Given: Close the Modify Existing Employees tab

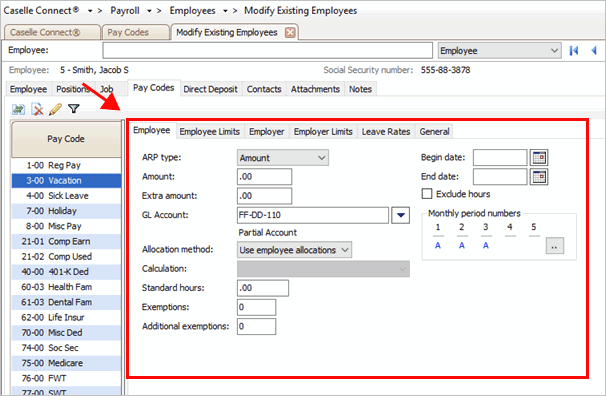Looking at the screenshot, I should click(290, 32).
